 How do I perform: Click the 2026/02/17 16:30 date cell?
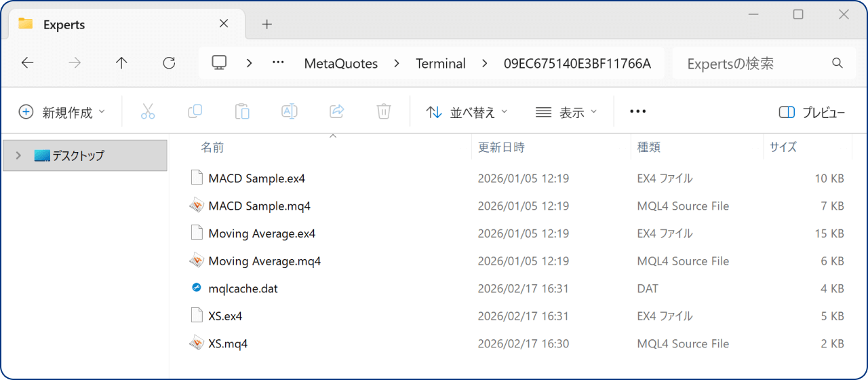click(524, 343)
